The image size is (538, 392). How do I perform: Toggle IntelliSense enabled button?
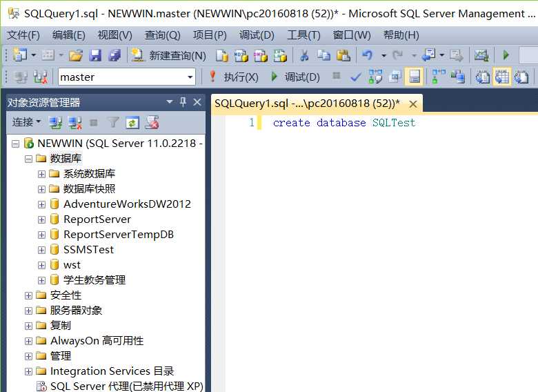coord(414,77)
